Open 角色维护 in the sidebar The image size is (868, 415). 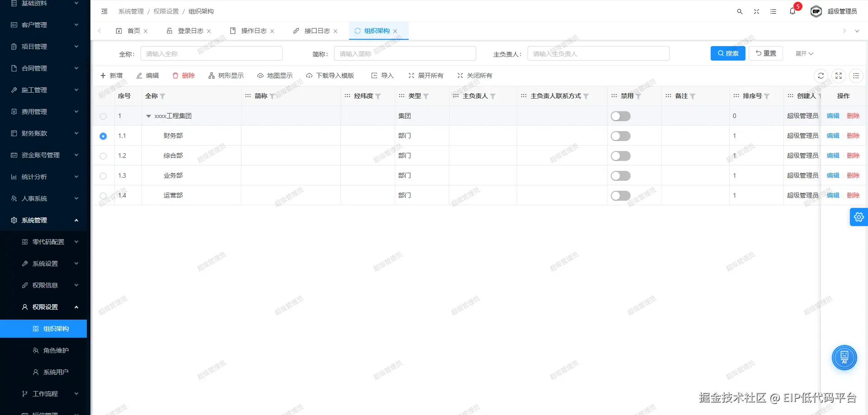click(43, 350)
